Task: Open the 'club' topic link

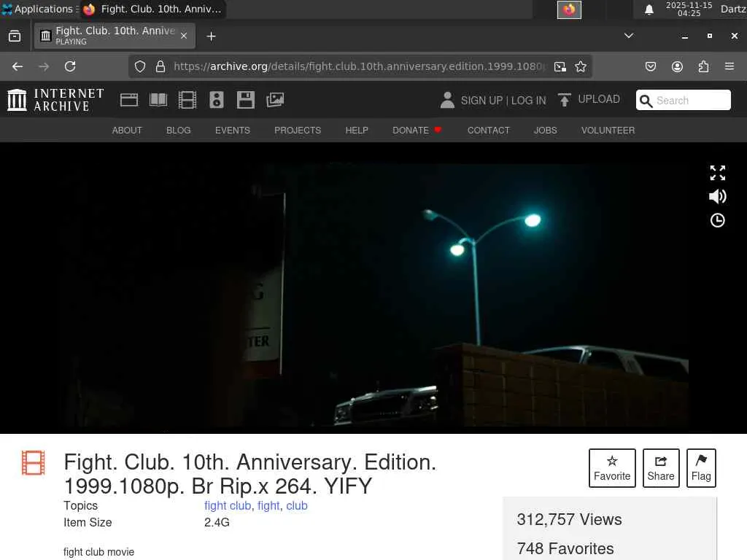Action: [297, 506]
